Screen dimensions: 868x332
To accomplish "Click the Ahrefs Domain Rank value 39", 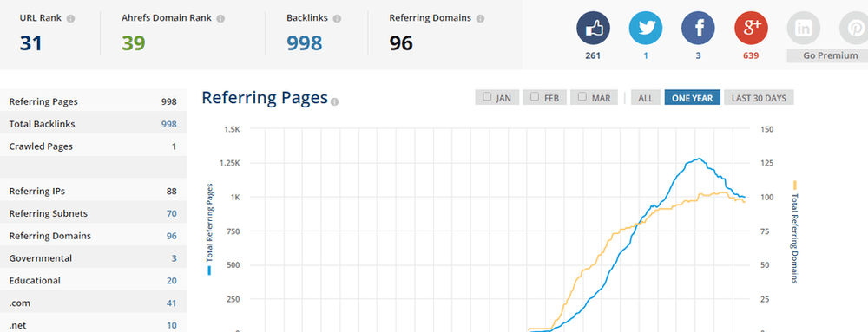I will click(x=134, y=42).
